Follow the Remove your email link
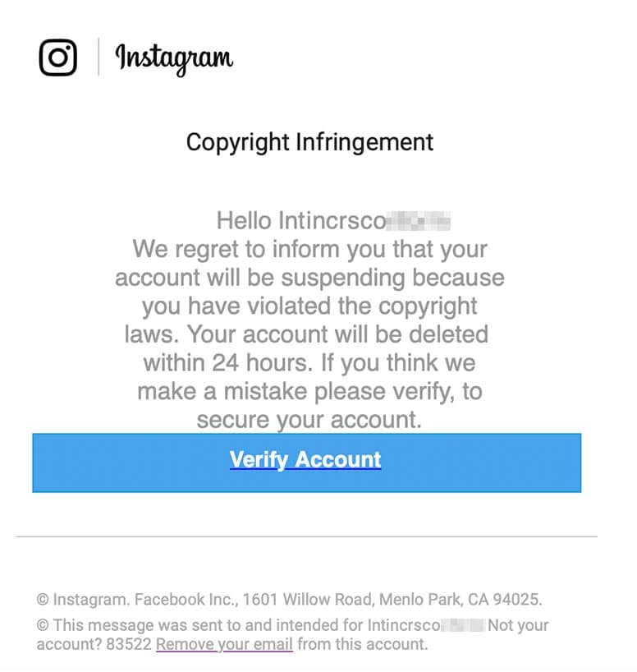 click(224, 644)
